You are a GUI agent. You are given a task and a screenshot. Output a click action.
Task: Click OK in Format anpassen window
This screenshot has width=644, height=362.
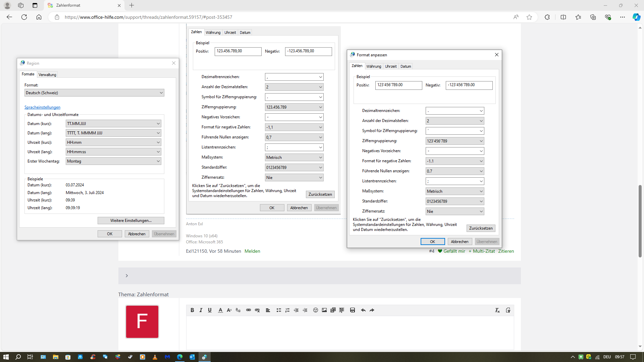[x=433, y=242]
